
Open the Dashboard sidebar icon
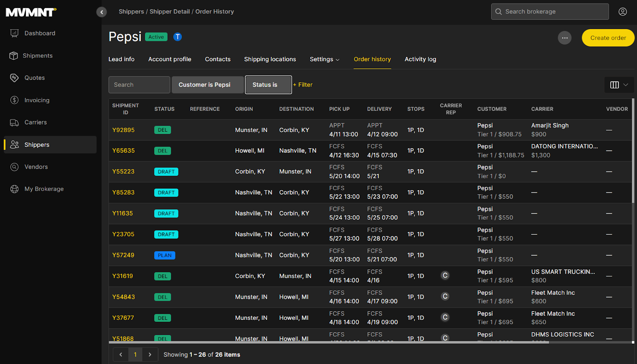(14, 33)
